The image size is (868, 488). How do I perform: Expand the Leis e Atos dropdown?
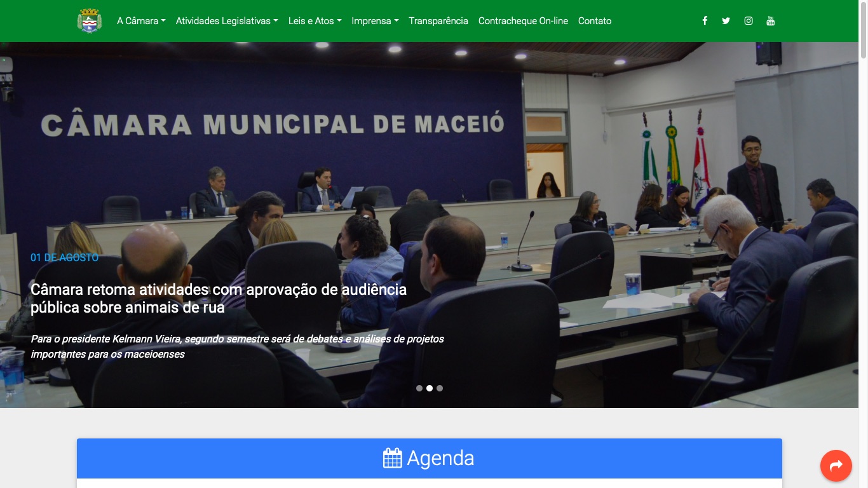point(315,21)
